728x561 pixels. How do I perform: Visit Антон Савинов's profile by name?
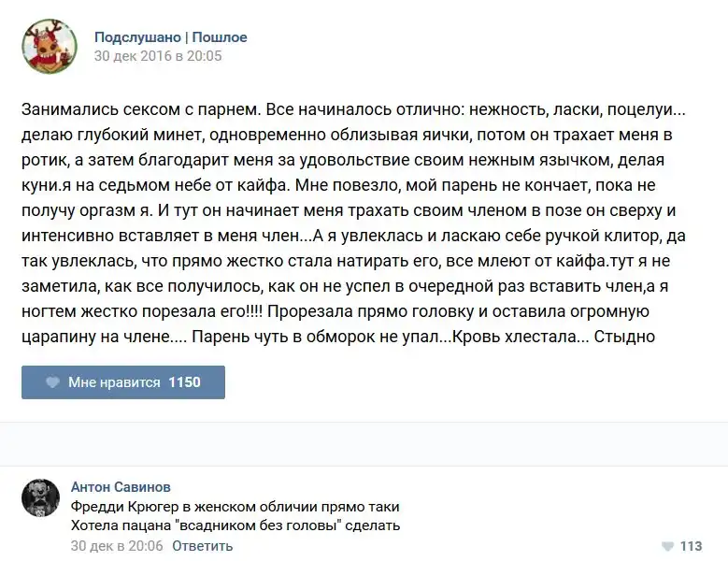click(121, 487)
